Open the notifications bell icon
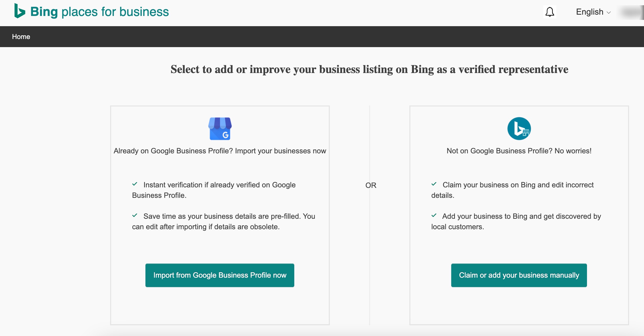 click(550, 12)
